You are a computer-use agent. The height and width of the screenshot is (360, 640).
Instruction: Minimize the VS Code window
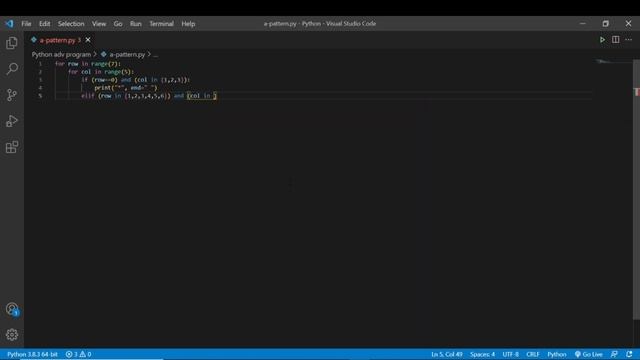[x=582, y=24]
